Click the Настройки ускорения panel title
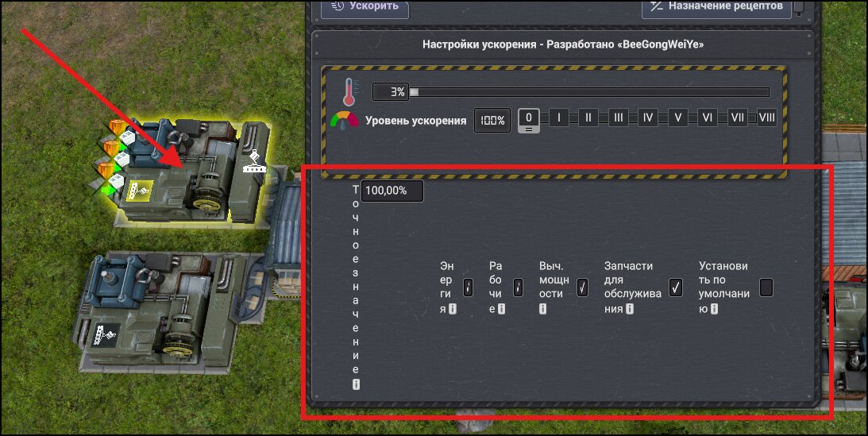 pyautogui.click(x=563, y=44)
